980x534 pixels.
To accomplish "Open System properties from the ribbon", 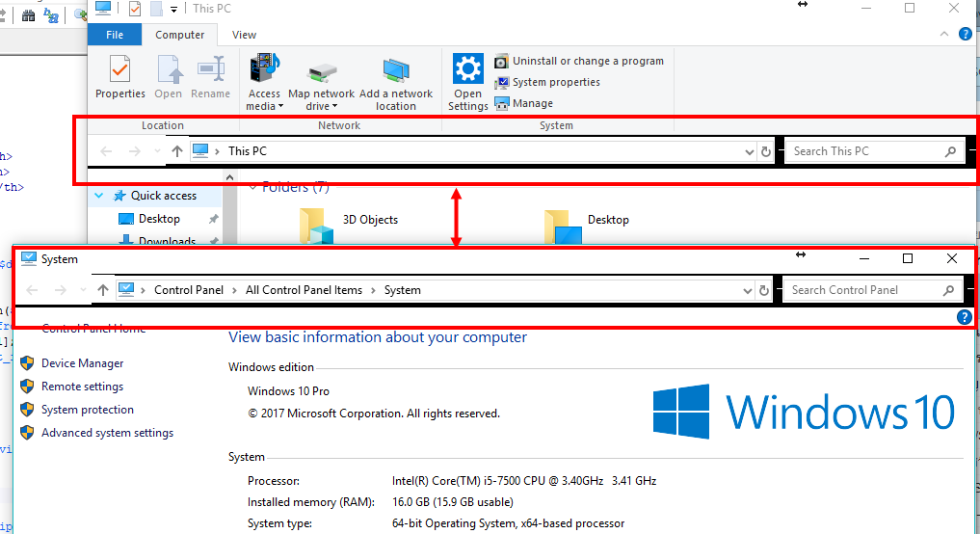I will pyautogui.click(x=547, y=83).
